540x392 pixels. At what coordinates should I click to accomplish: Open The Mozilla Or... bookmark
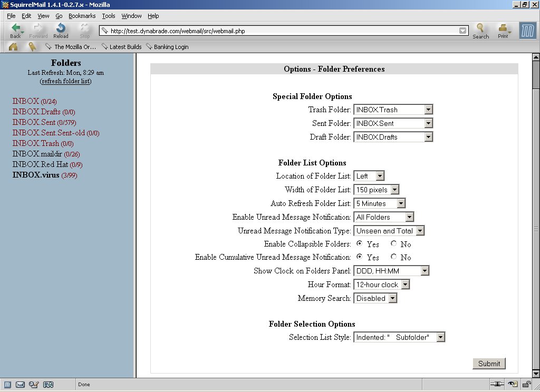point(71,47)
